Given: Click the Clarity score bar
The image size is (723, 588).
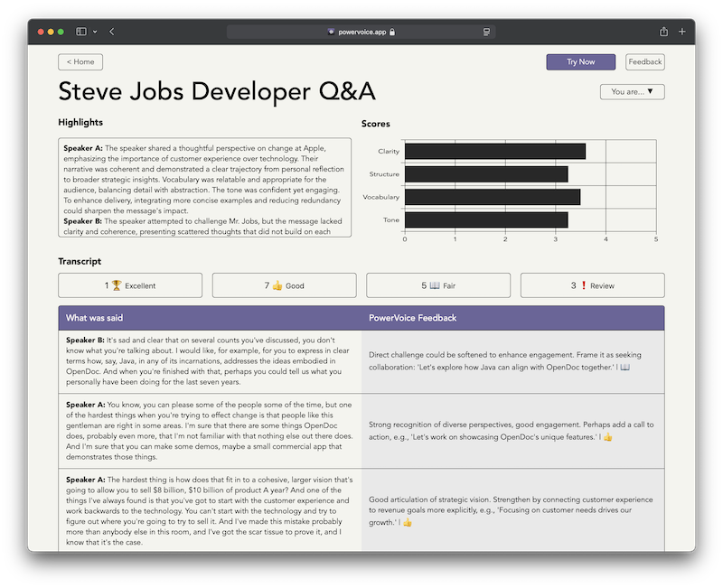Looking at the screenshot, I should (x=495, y=151).
